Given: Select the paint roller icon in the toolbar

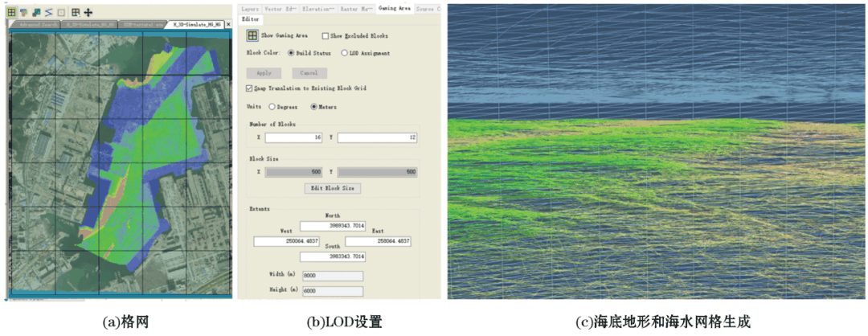Looking at the screenshot, I should (x=24, y=12).
